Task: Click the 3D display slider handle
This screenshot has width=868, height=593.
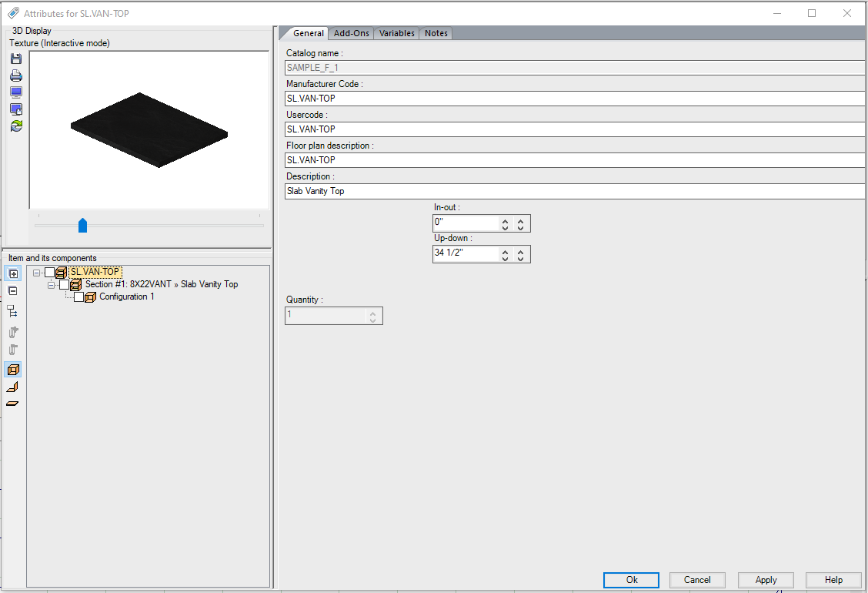Action: click(83, 225)
